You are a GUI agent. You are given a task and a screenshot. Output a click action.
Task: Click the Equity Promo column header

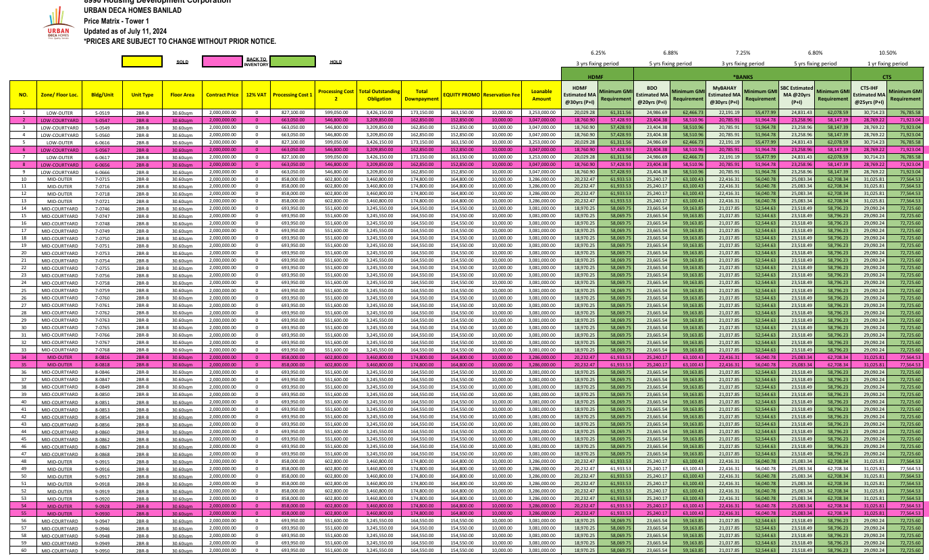point(461,94)
